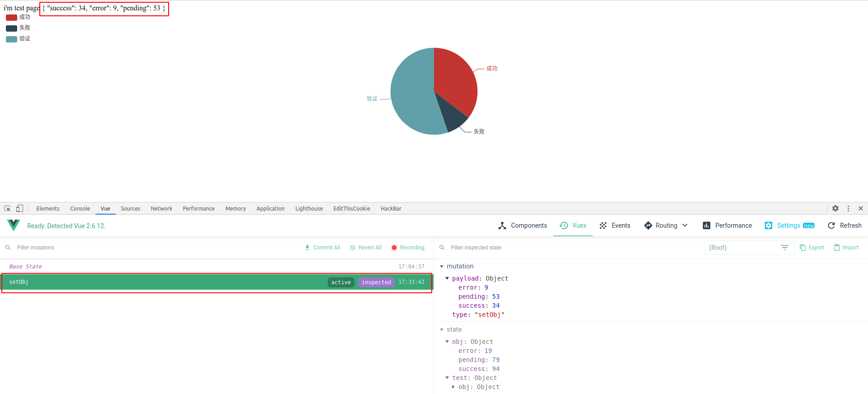This screenshot has width=868, height=394.
Task: Click the 验证 pie chart label
Action: (372, 98)
